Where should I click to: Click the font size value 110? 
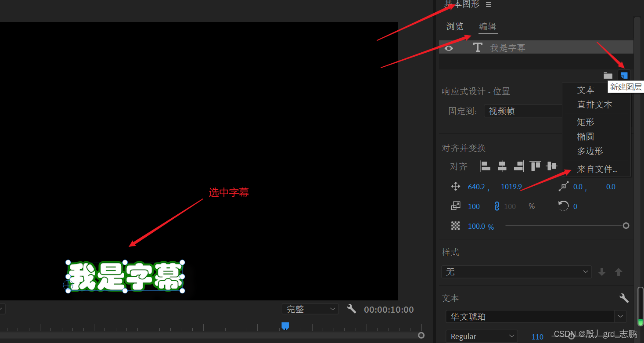(537, 337)
